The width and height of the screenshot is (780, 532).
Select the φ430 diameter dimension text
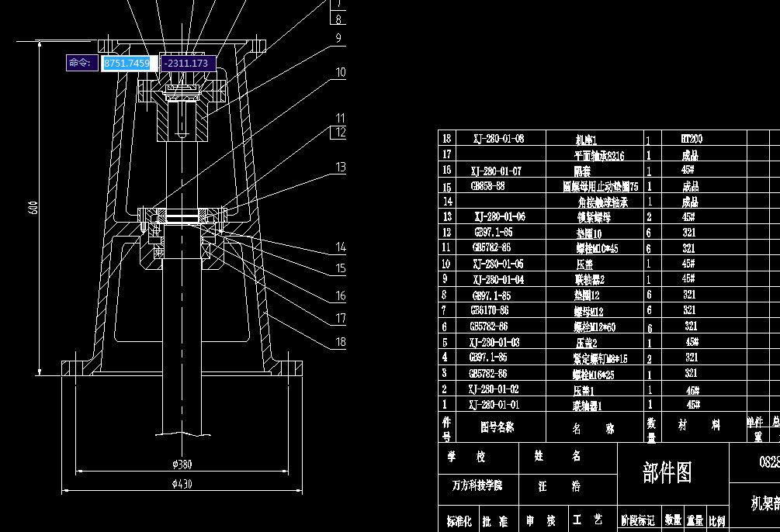tap(182, 484)
